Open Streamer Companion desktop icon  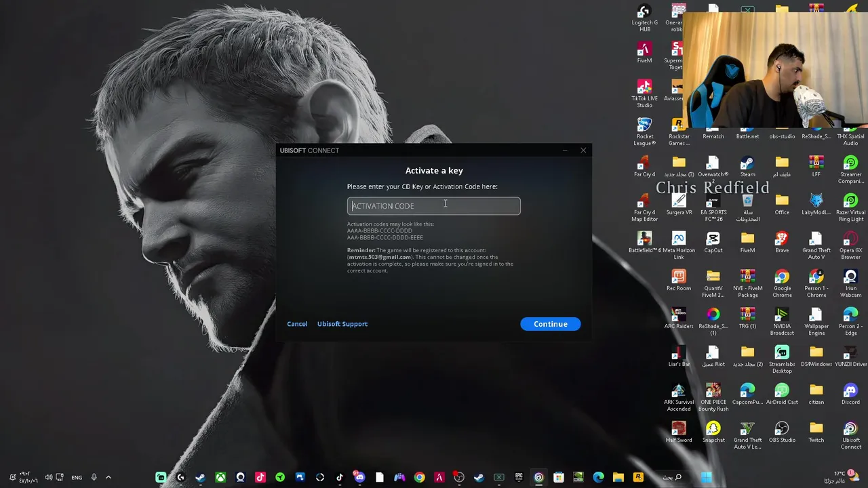(850, 170)
